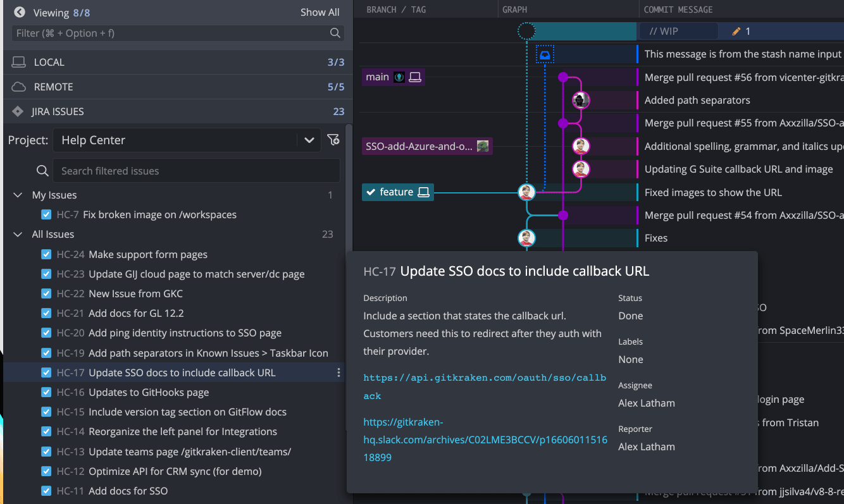
Task: Toggle checkbox for HC-20 Add ping identity
Action: pos(46,333)
